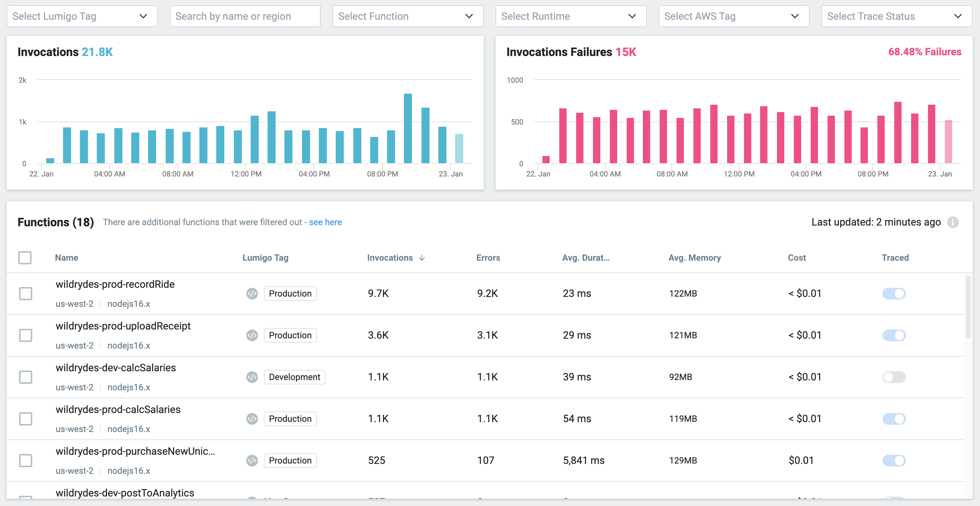Open wildrydes-prod-recordRide function name

click(x=115, y=284)
